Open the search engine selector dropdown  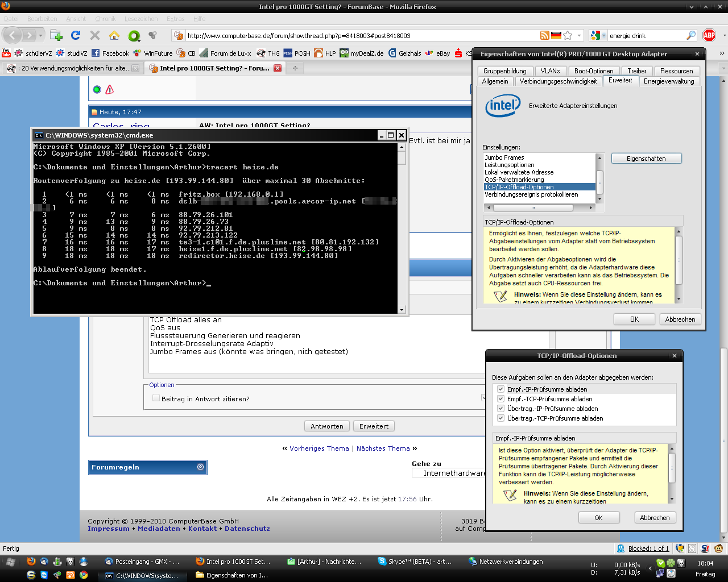pyautogui.click(x=603, y=35)
